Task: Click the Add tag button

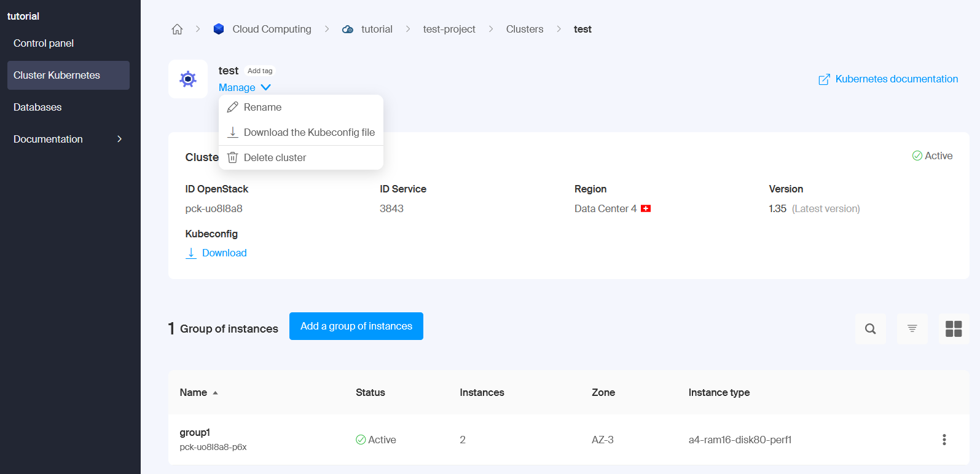Action: tap(260, 71)
